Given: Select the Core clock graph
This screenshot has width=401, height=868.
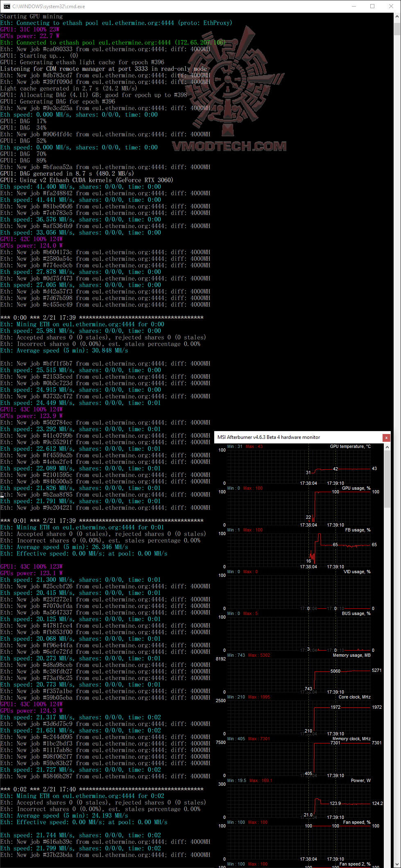Looking at the screenshot, I should tap(299, 717).
